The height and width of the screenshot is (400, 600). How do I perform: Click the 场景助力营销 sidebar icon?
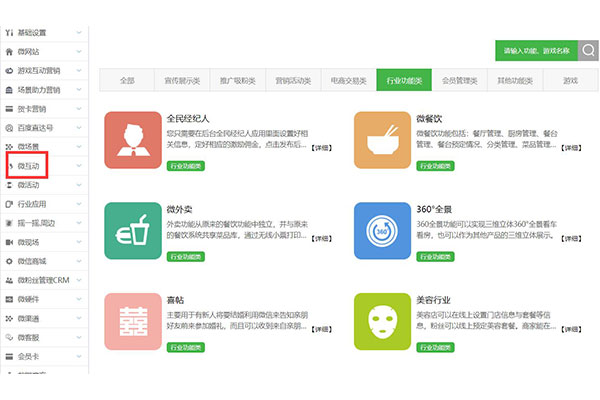[x=9, y=90]
